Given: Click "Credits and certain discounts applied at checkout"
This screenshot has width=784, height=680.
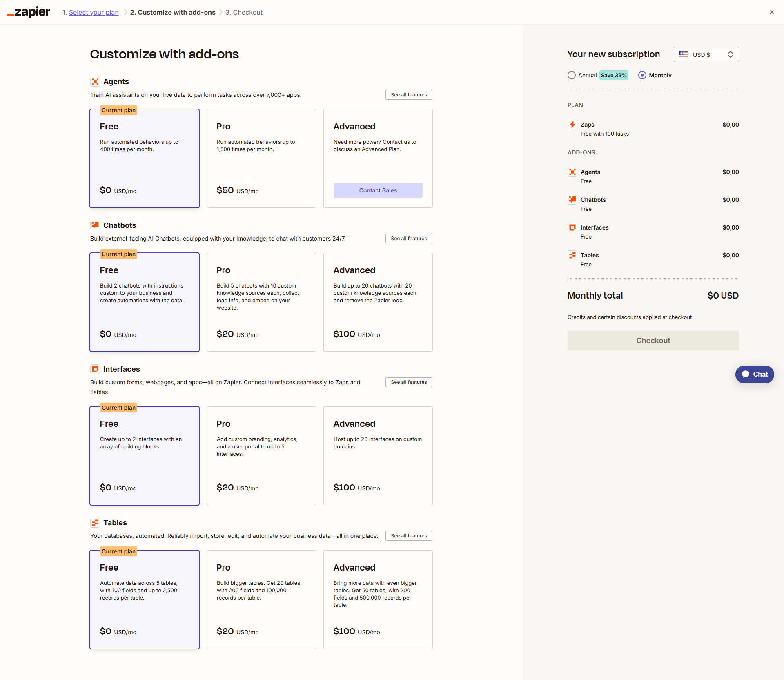Looking at the screenshot, I should tap(630, 317).
